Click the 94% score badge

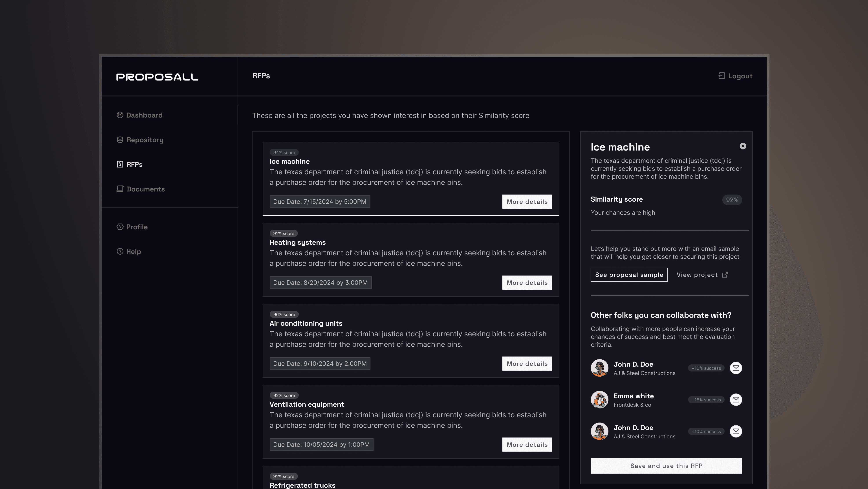284,153
